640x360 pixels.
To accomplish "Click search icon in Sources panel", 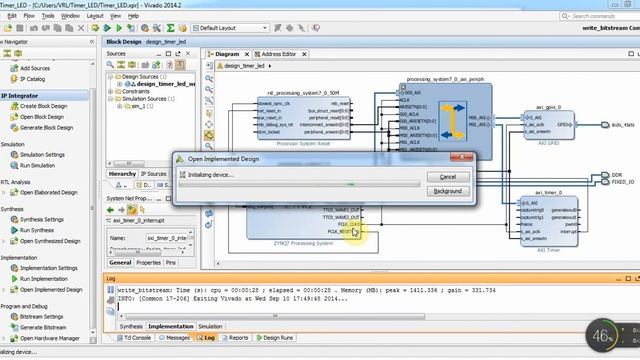I will coord(110,64).
